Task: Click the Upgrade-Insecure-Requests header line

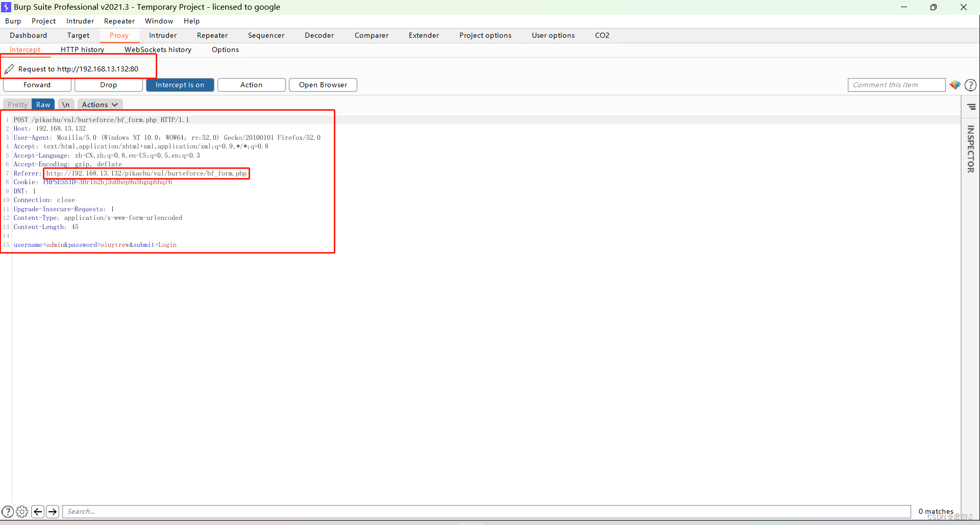Action: [x=64, y=209]
